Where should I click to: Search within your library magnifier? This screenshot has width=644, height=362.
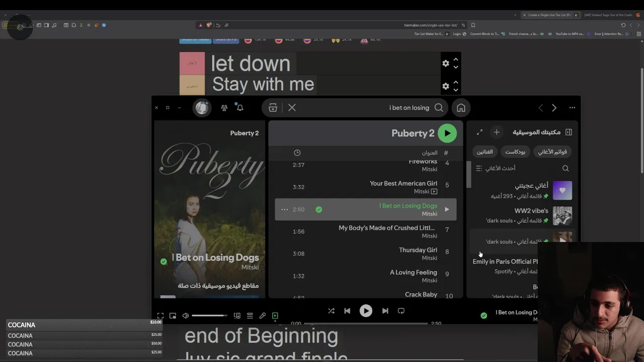pyautogui.click(x=566, y=168)
